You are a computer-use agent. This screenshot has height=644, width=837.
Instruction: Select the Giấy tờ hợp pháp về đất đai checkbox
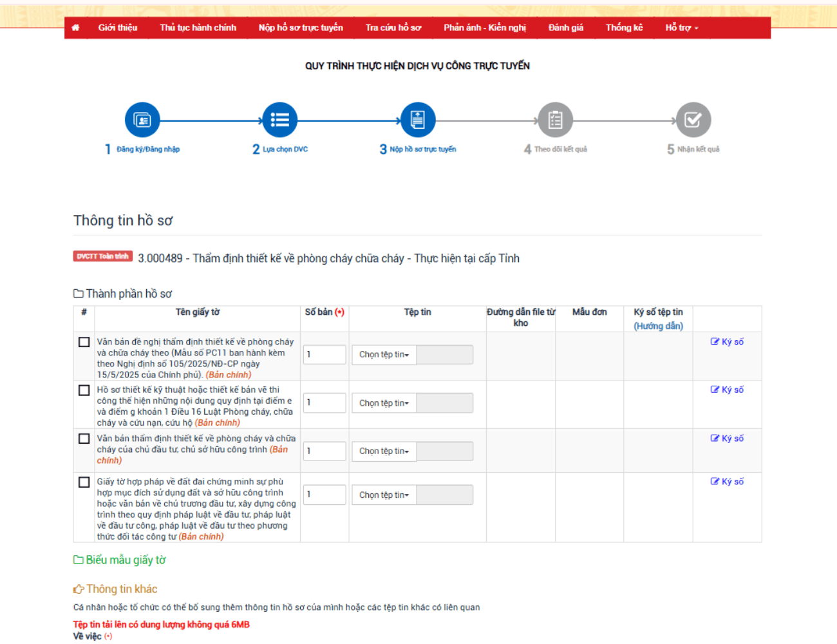(84, 482)
